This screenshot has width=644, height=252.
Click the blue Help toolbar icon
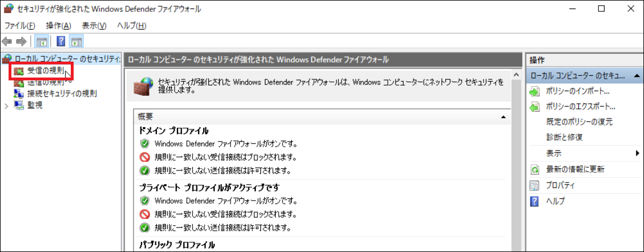point(61,41)
